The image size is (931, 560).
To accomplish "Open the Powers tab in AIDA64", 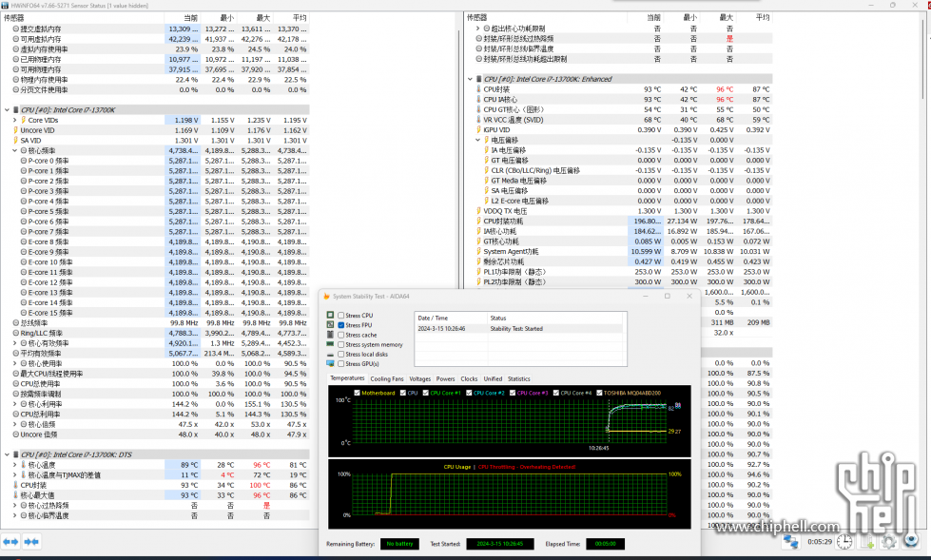I will click(445, 378).
